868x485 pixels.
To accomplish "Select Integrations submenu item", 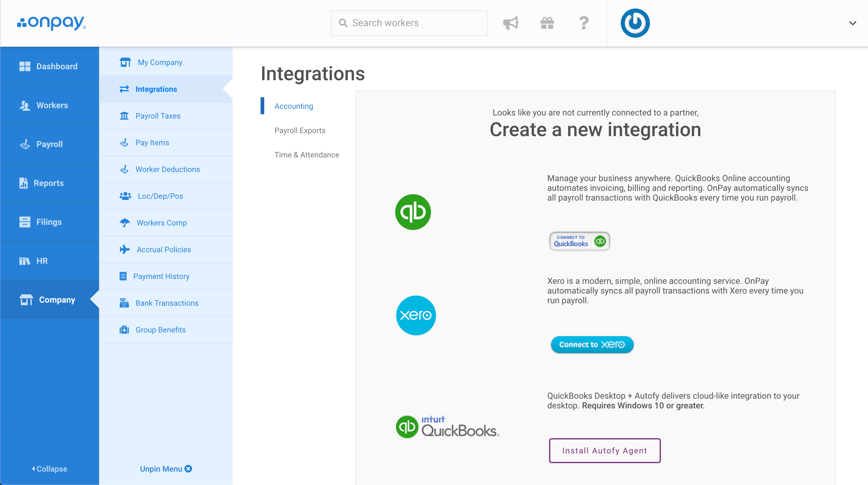I will 166,89.
